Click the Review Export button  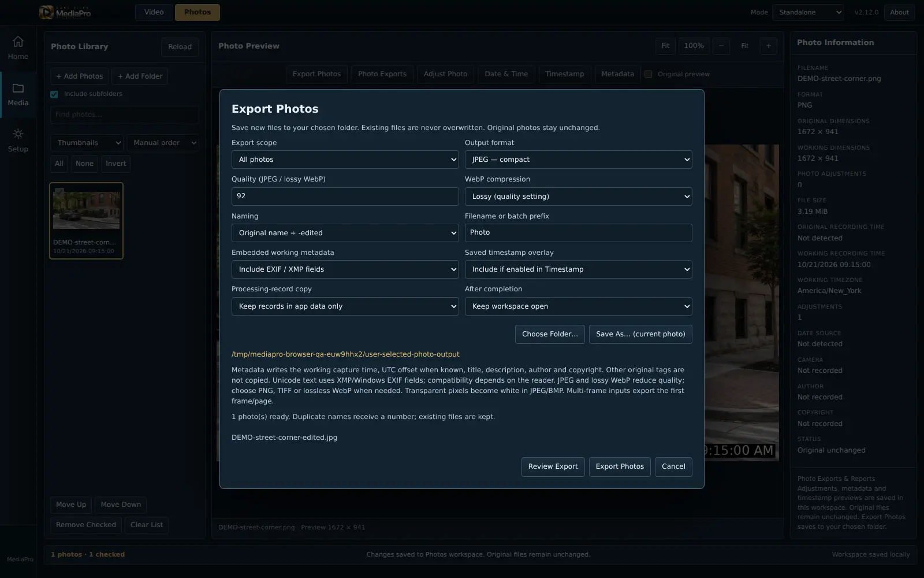(553, 467)
